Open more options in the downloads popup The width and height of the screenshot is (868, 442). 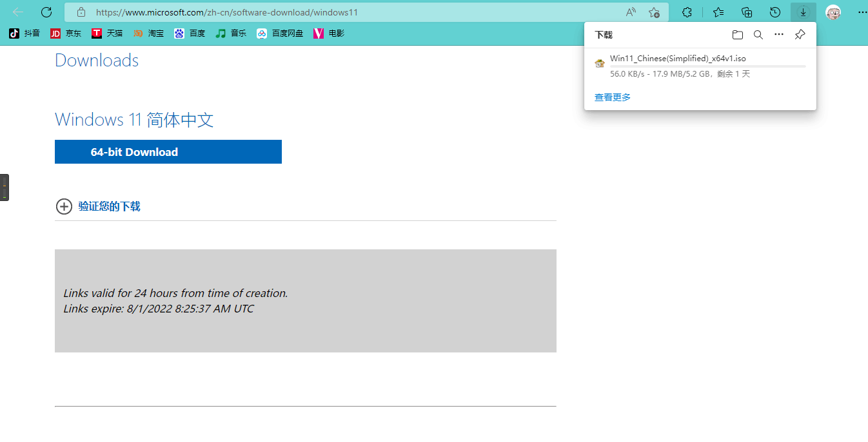point(779,35)
